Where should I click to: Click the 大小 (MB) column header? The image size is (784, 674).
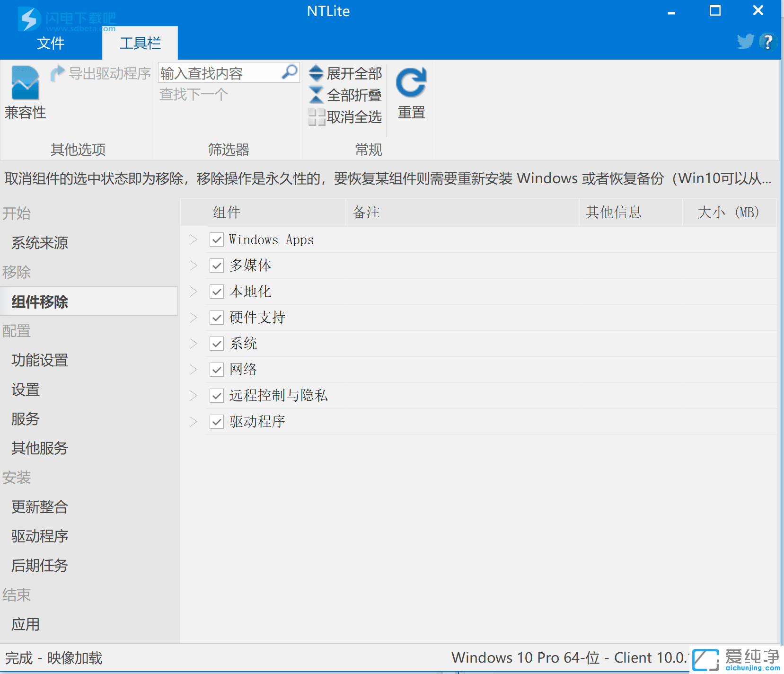click(729, 213)
